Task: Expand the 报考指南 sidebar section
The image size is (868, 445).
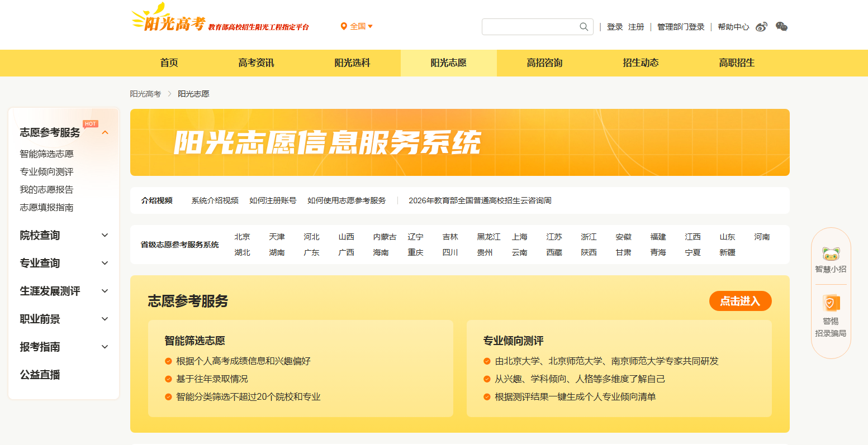Action: coord(105,347)
